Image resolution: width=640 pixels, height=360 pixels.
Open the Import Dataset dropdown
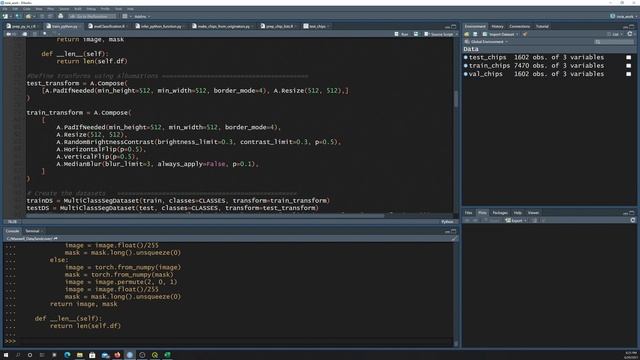[501, 34]
